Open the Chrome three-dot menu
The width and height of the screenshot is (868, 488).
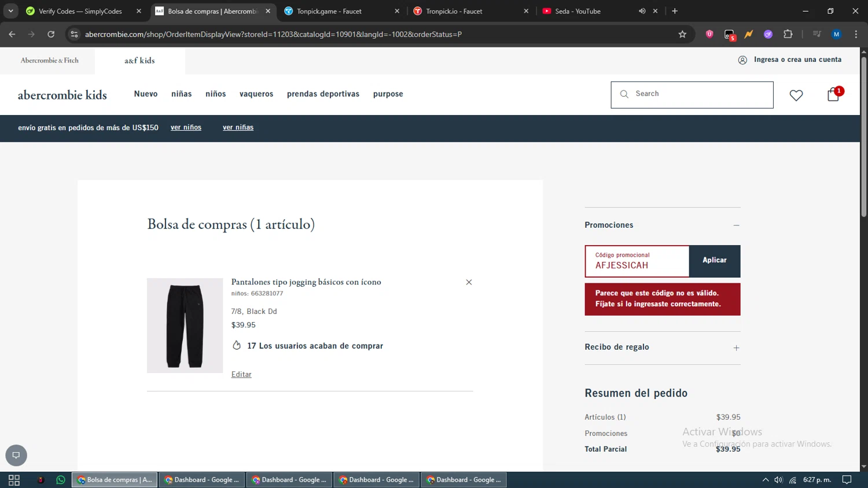pyautogui.click(x=856, y=34)
